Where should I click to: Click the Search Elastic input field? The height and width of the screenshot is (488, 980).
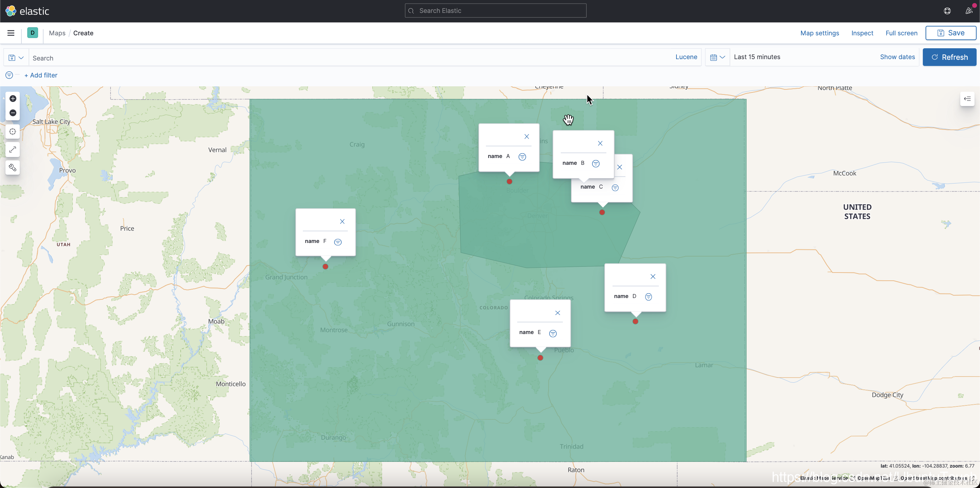point(495,11)
